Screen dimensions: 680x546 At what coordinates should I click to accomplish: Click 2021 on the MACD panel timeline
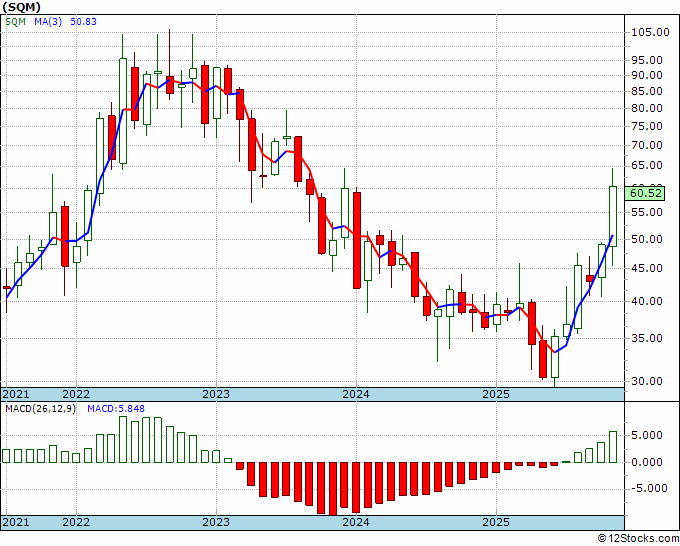pos(16,522)
